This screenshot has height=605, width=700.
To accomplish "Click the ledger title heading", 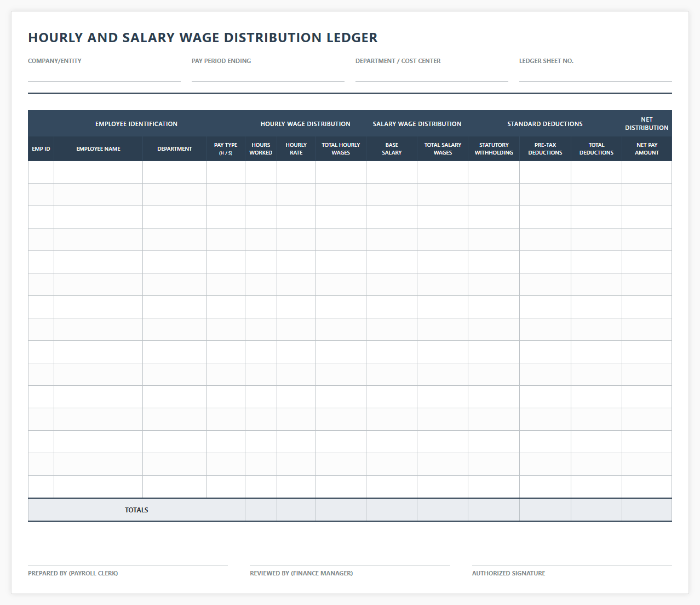I will click(203, 38).
